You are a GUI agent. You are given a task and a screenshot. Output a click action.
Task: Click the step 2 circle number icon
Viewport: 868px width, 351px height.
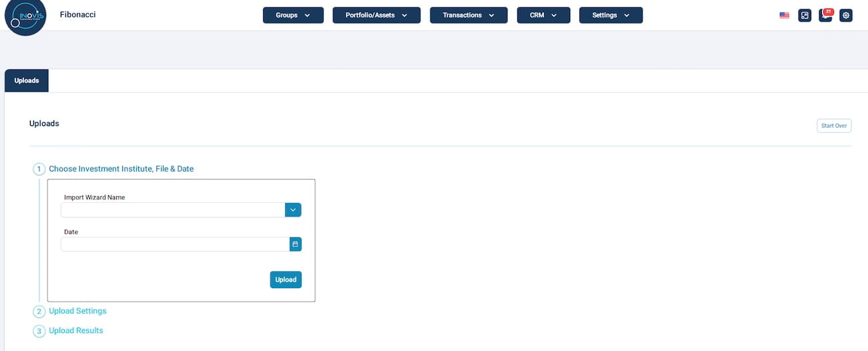39,312
